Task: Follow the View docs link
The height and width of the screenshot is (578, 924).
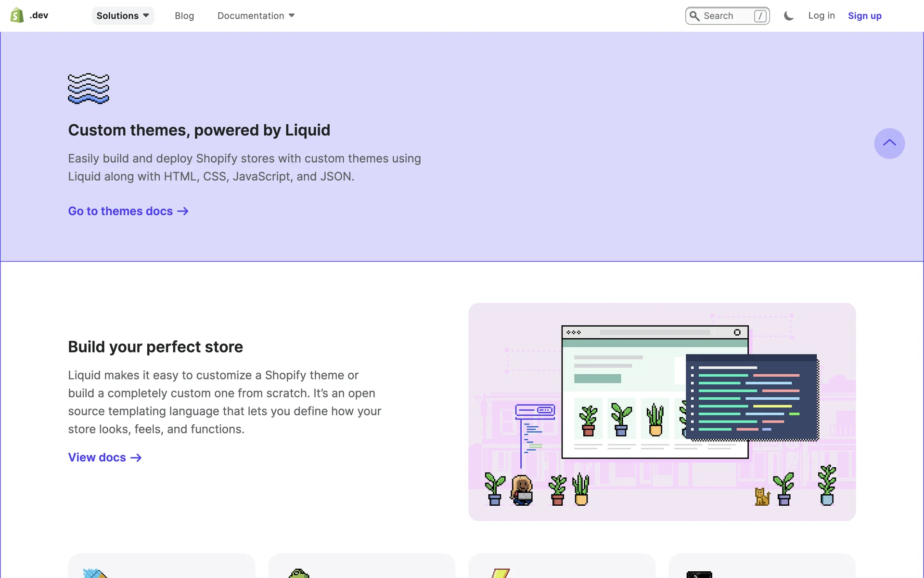Action: click(x=97, y=458)
